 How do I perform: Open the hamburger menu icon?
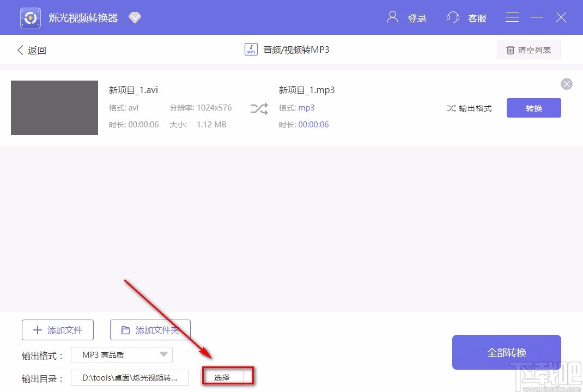pos(512,17)
